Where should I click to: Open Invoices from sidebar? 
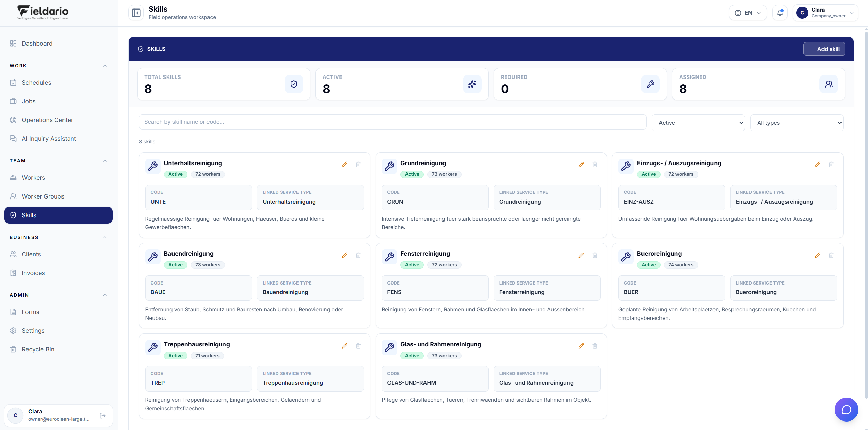point(58,273)
